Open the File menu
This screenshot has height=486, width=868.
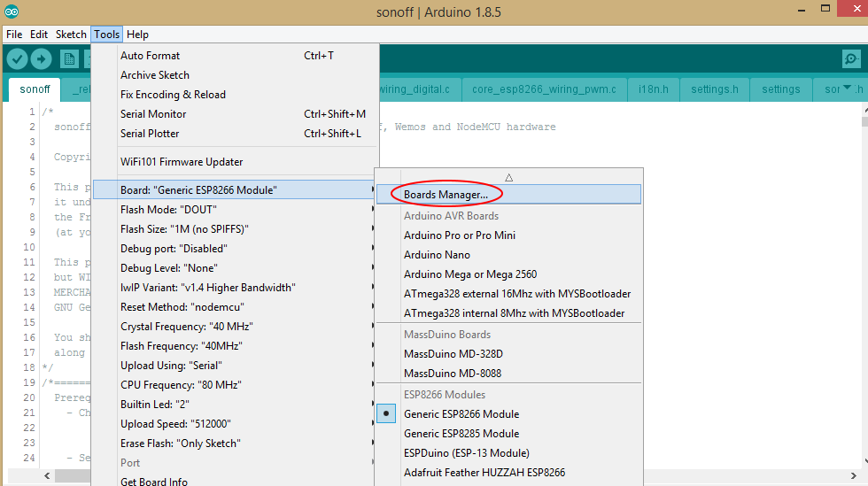14,35
